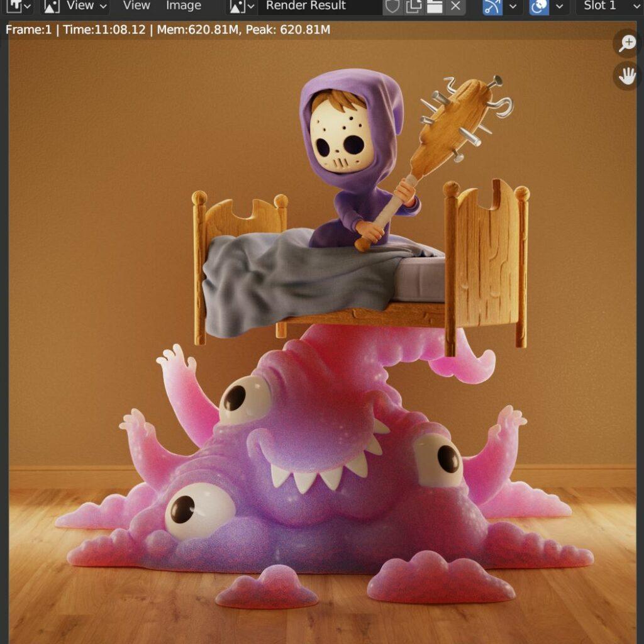Click the 'Frame:1' render info text

[x=29, y=30]
